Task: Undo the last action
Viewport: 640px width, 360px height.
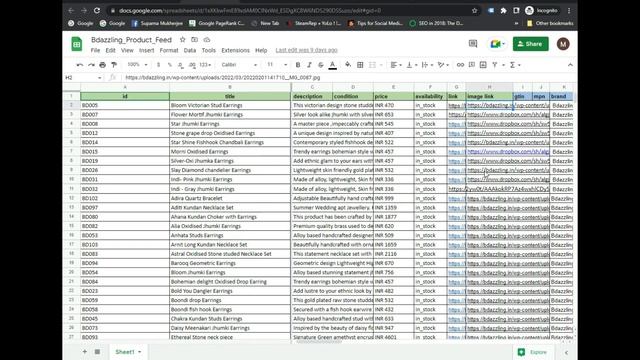Action: point(80,65)
